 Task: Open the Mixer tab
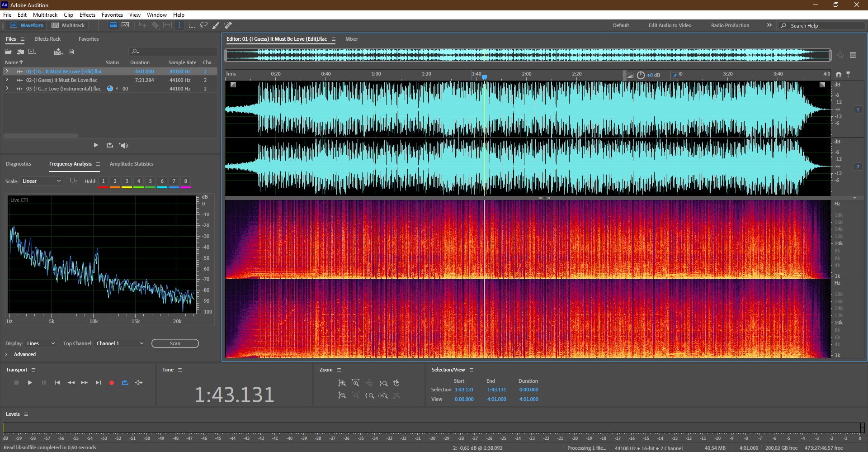[x=352, y=39]
